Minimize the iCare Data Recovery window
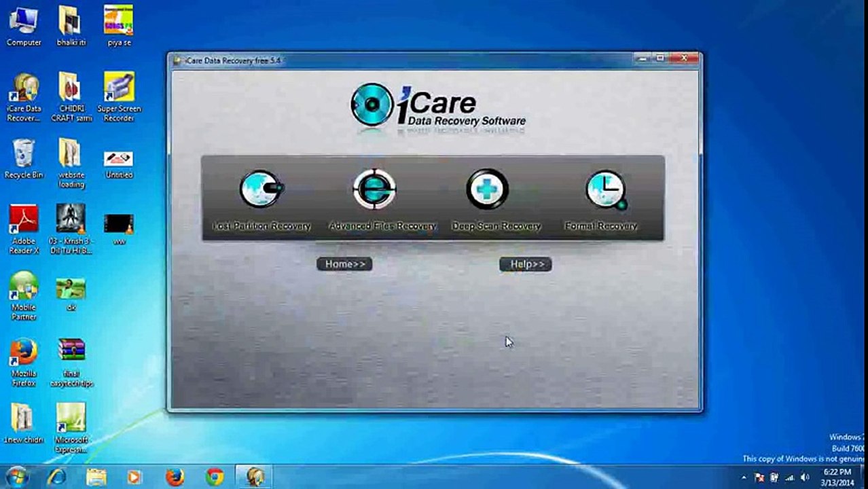This screenshot has width=868, height=489. 643,59
